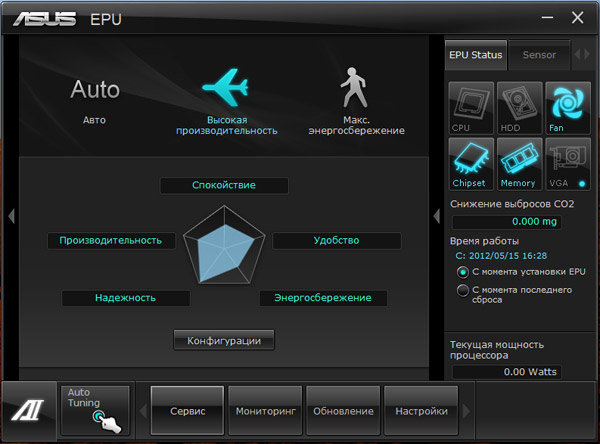600x444 pixels.
Task: Select the Memory status icon
Action: pyautogui.click(x=520, y=164)
